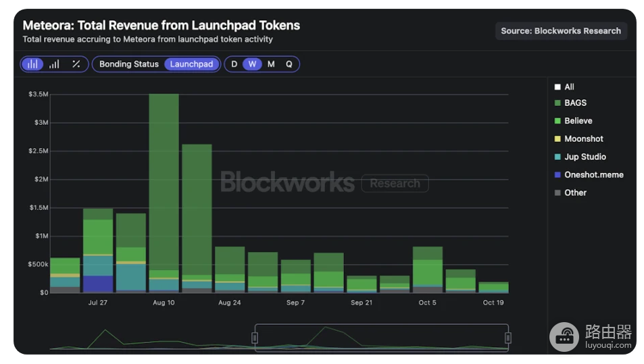Choose the daily D interval

point(234,64)
